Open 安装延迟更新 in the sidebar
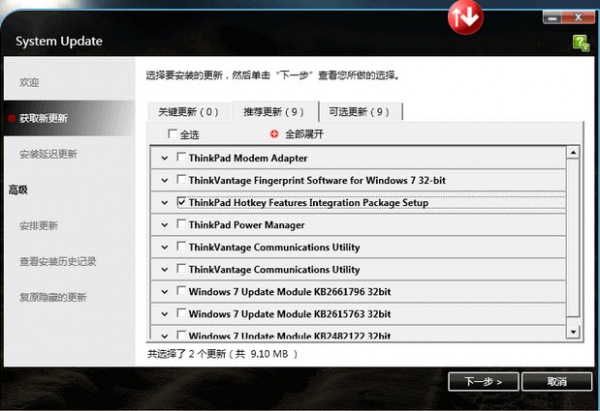 coord(49,154)
